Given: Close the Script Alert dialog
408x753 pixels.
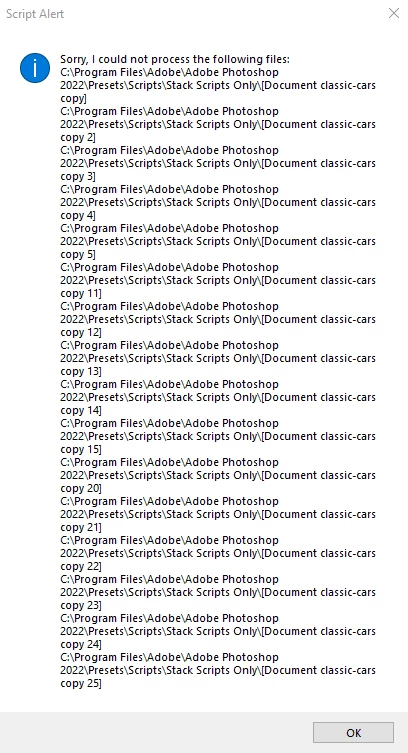Looking at the screenshot, I should click(394, 13).
